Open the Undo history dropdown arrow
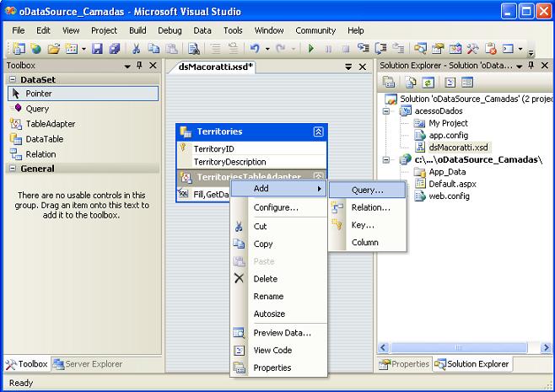Image resolution: width=555 pixels, height=392 pixels. point(267,49)
